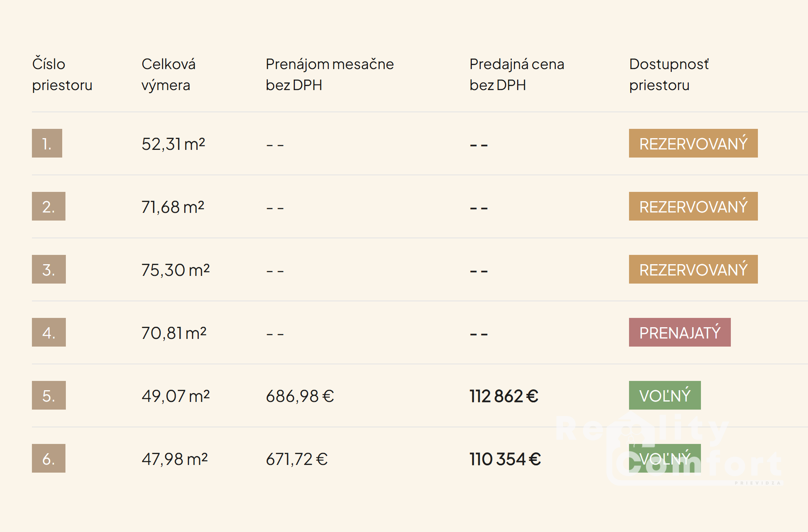Click the Celková výmera column header
This screenshot has width=808, height=532.
point(168,75)
